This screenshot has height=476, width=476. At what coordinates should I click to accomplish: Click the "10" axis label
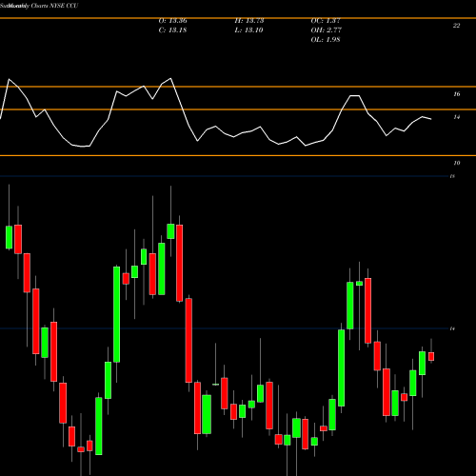(456, 163)
